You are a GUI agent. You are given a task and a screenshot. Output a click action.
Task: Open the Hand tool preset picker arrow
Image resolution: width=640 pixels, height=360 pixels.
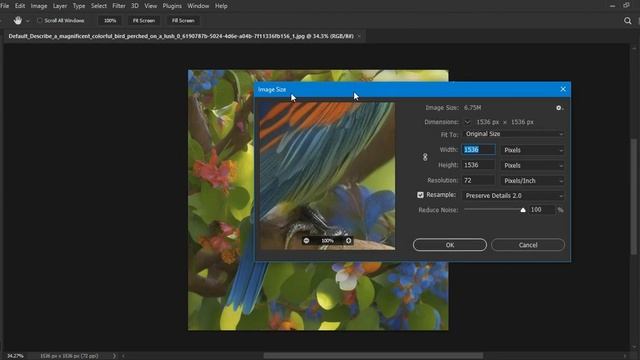[x=28, y=21]
